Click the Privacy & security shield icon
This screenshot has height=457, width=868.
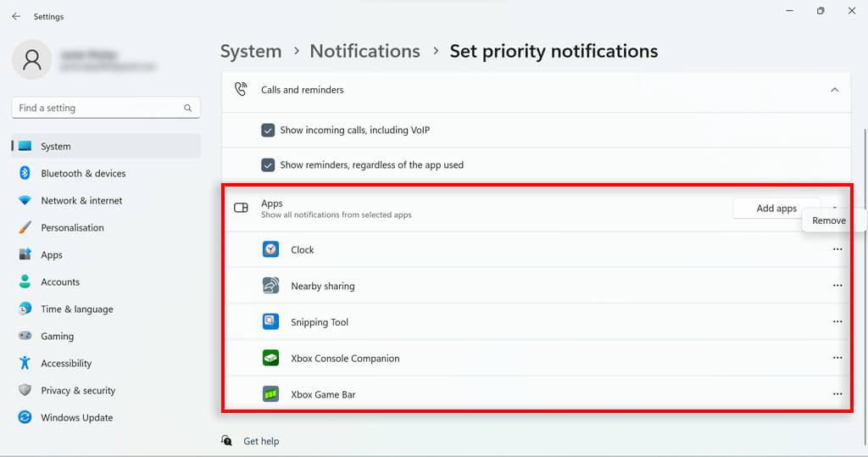point(25,390)
